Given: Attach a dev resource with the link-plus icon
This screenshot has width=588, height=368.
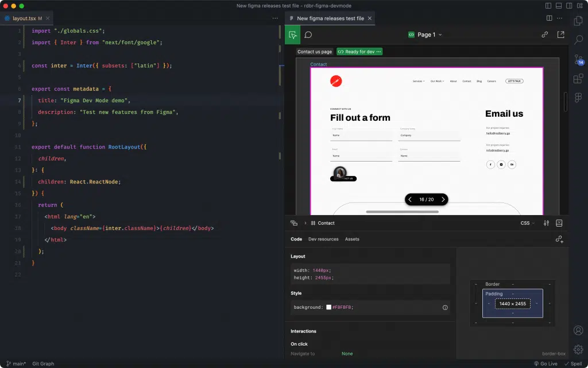Looking at the screenshot, I should (x=560, y=239).
